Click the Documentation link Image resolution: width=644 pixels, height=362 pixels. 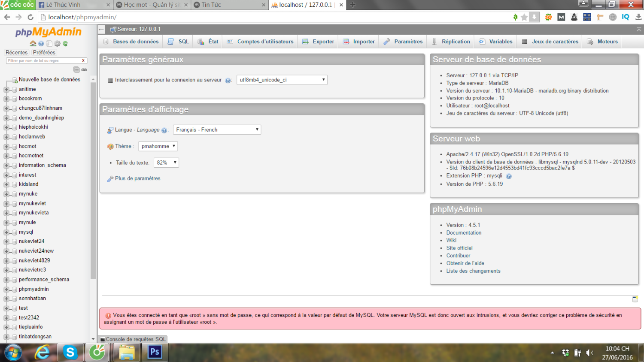(464, 233)
